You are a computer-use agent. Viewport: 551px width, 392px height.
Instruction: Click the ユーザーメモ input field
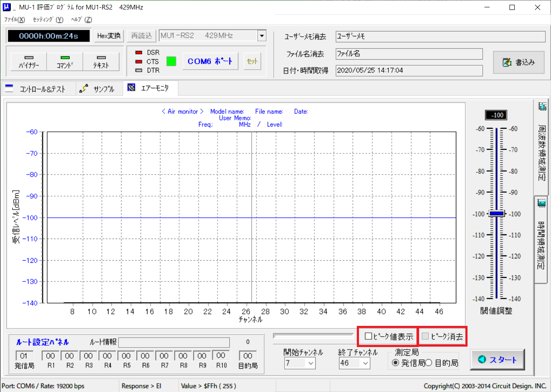coord(441,37)
